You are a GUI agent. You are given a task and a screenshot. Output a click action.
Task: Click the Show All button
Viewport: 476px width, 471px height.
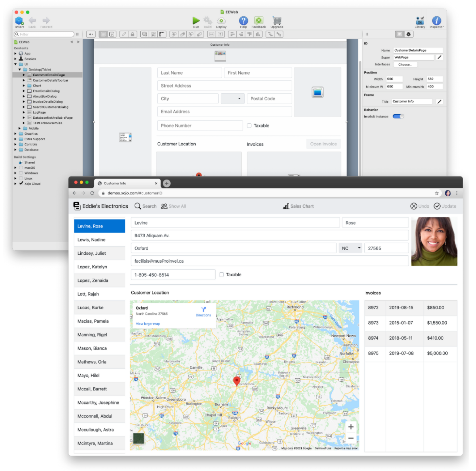[173, 206]
